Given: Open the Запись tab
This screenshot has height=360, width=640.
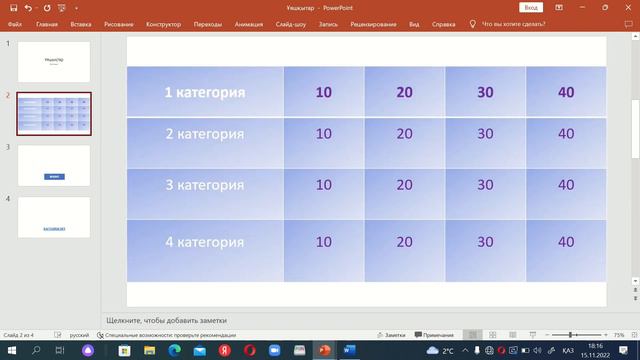Looking at the screenshot, I should pyautogui.click(x=328, y=24).
